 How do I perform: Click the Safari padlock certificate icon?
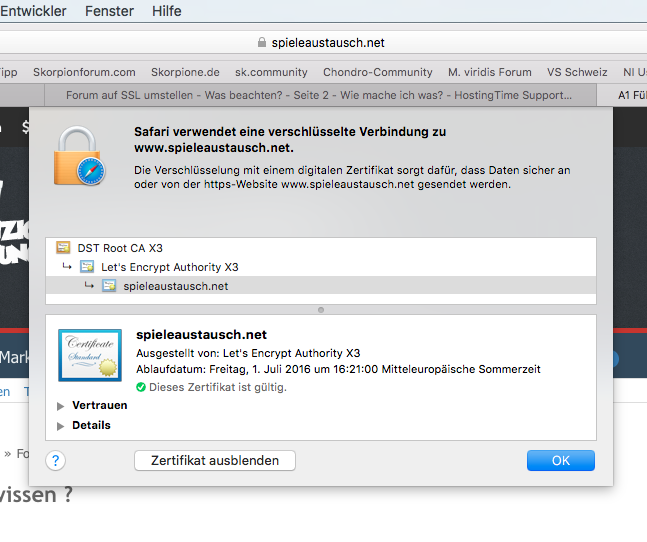pos(84,155)
